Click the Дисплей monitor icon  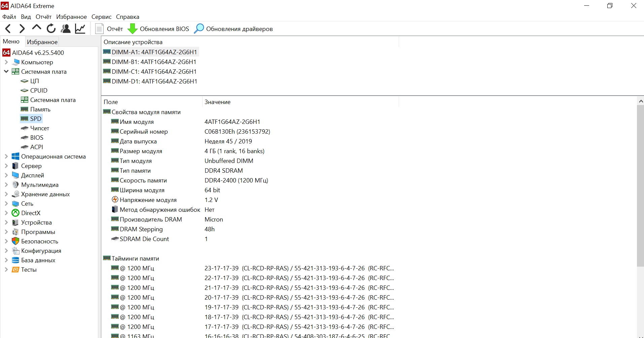click(x=15, y=175)
